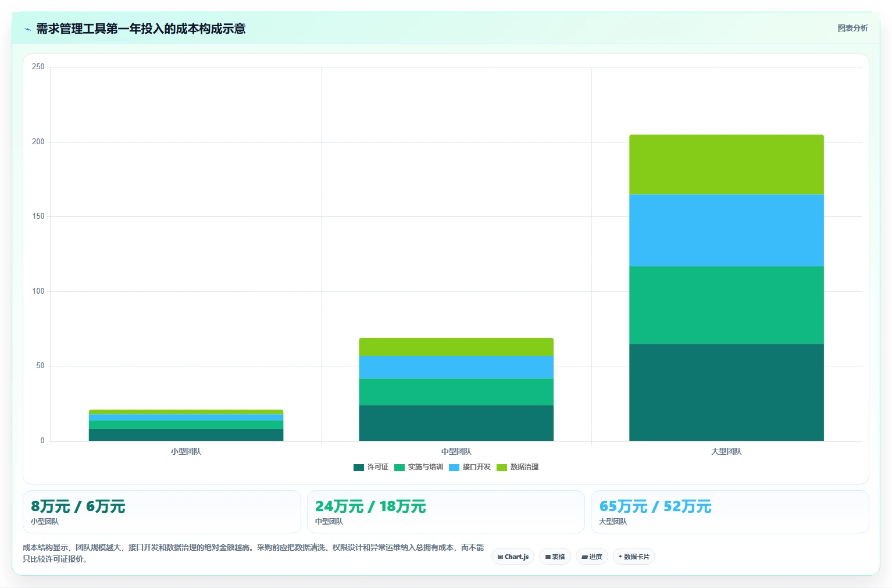This screenshot has width=892, height=588.
Task: Open the 图表分析 label in the header
Action: [852, 28]
